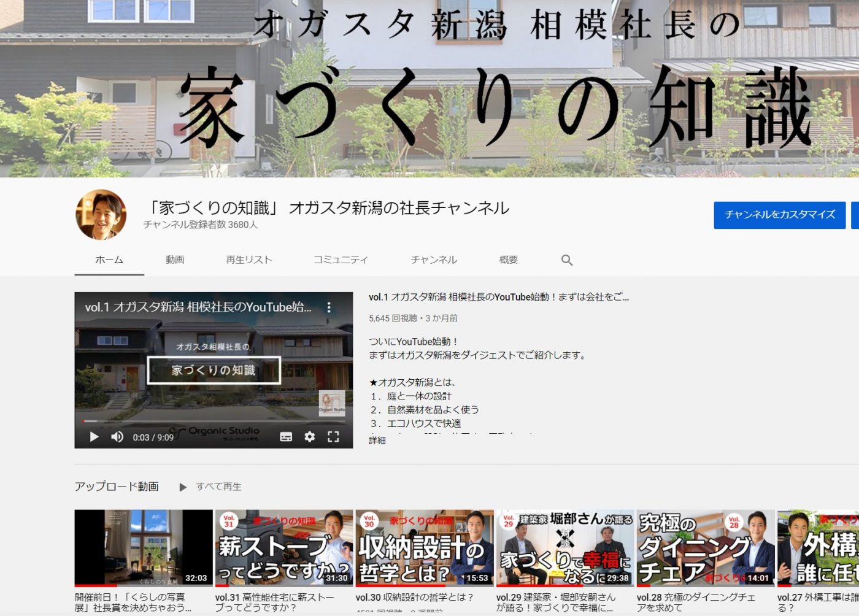Toggle subtitles on the featured video
859x616 pixels.
[286, 437]
